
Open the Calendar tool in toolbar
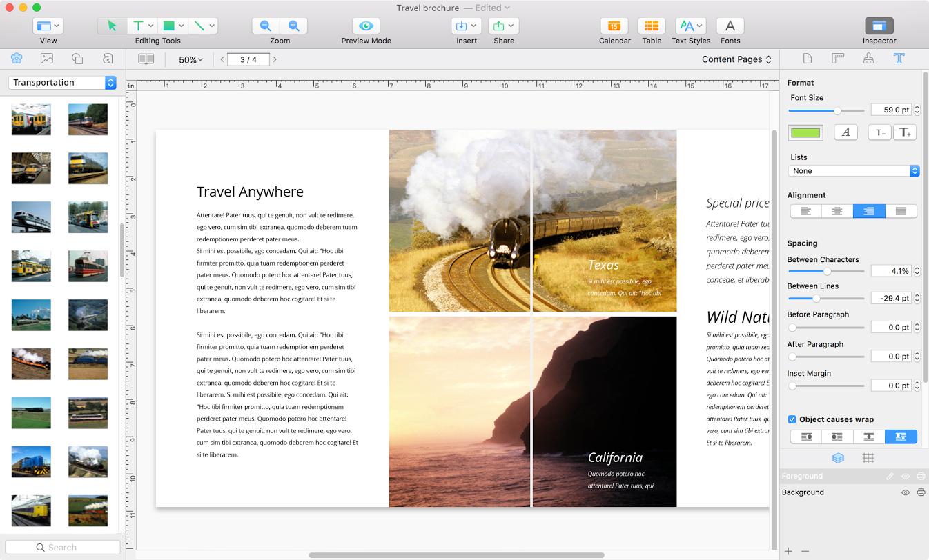(x=614, y=26)
